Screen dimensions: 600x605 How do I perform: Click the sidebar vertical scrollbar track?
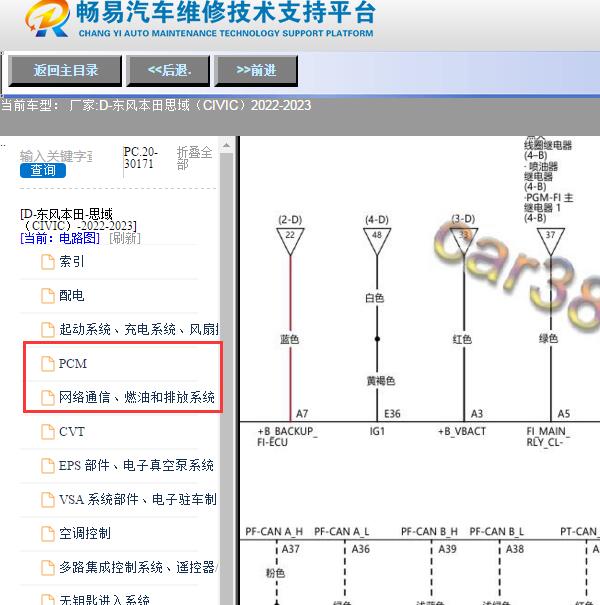[x=226, y=378]
